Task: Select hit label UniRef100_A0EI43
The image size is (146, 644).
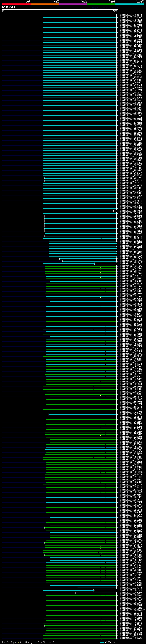Action: tap(131, 623)
